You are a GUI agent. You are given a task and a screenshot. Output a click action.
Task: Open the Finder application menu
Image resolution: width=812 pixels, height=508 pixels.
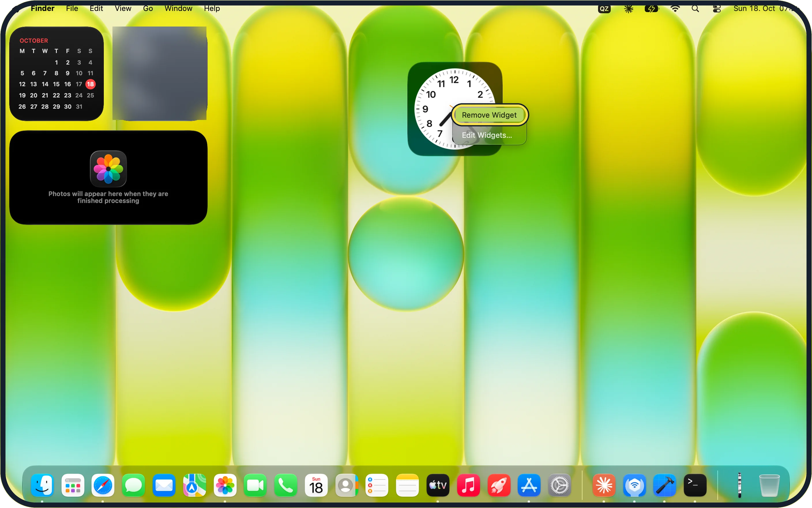tap(42, 8)
